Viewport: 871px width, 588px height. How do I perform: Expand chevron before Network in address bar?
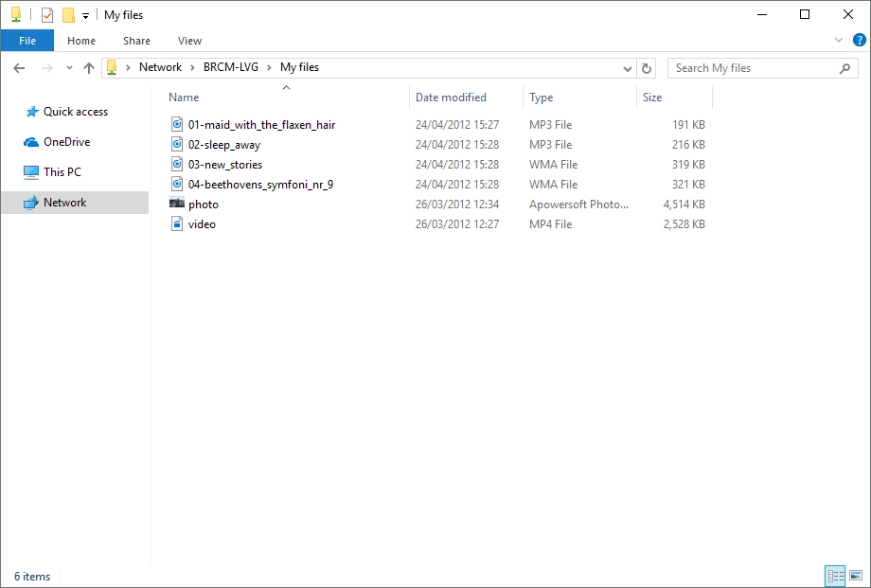128,68
